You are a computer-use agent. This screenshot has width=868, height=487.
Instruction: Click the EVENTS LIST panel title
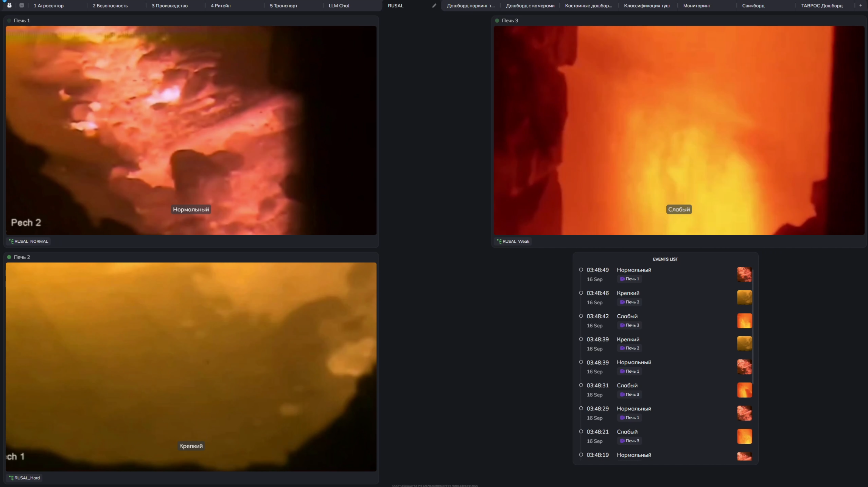(x=665, y=259)
